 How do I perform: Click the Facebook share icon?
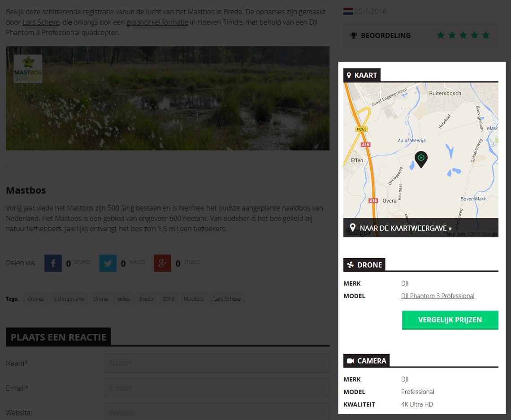point(52,263)
